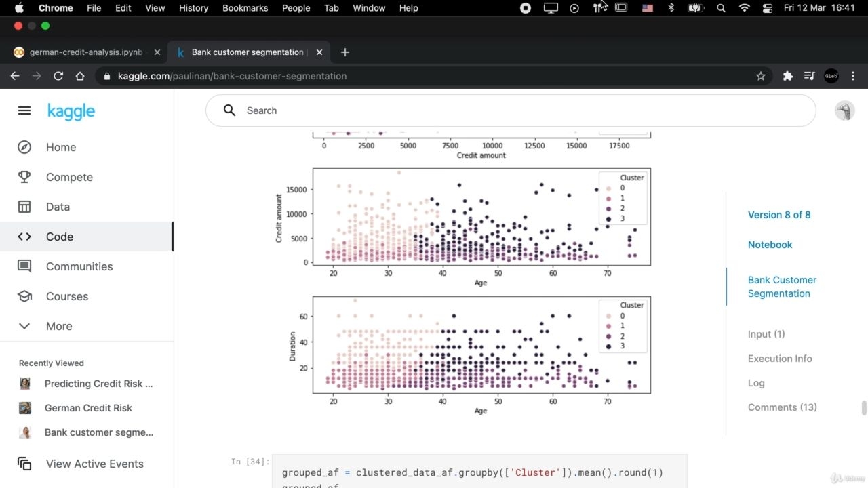Screen dimensions: 868x488
Task: Open Chrome extensions puzzle icon
Action: tap(787, 76)
